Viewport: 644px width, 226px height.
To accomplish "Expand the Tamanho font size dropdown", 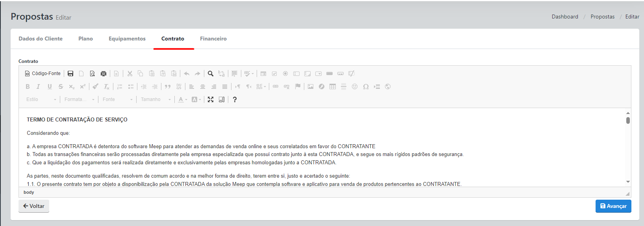I will pyautogui.click(x=156, y=99).
